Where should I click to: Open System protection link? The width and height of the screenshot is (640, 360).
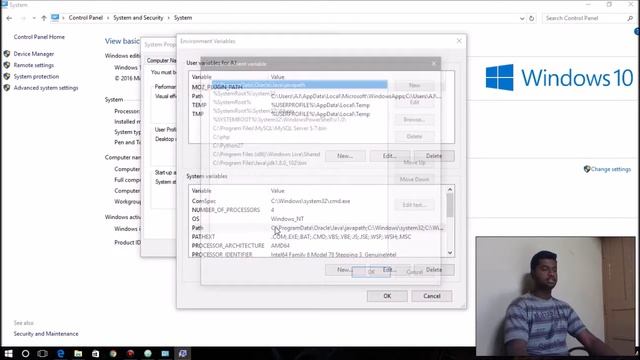36,77
